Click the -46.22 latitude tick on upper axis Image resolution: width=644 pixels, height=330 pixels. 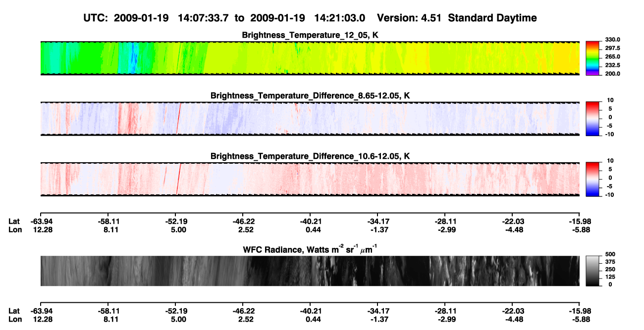(242, 222)
